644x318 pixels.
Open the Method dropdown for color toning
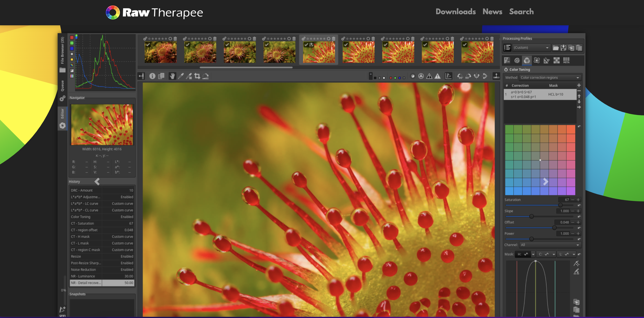(x=550, y=78)
